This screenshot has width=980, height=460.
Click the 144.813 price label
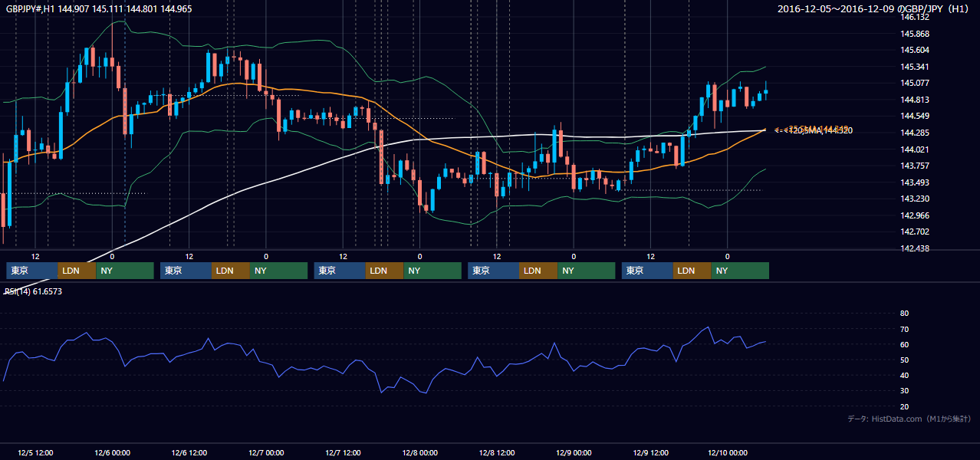coord(916,100)
